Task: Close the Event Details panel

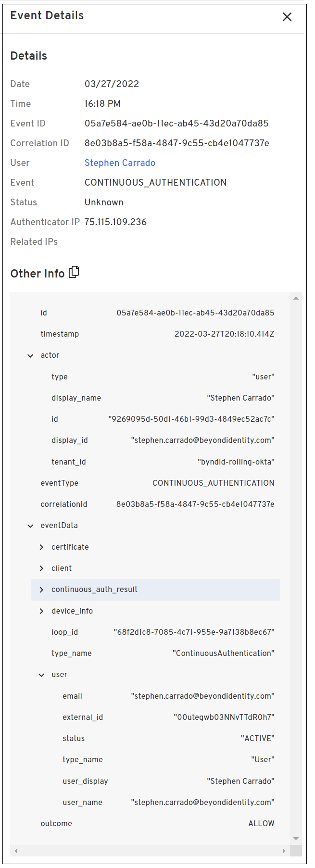Action: pos(287,17)
